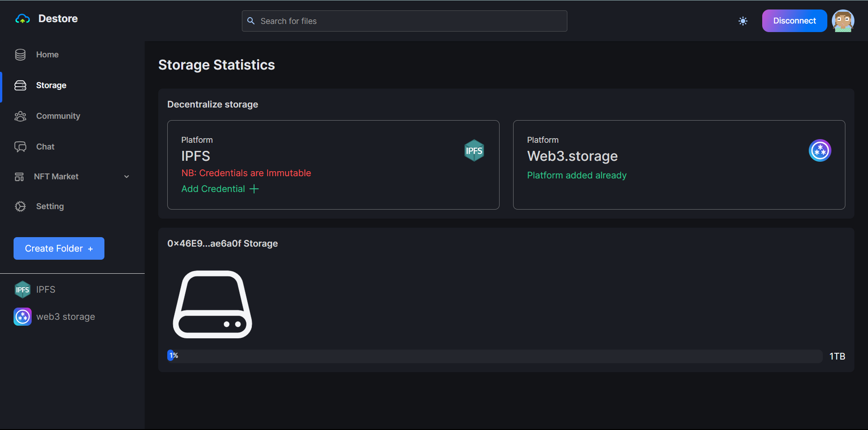Click the NFT Market store icon
The width and height of the screenshot is (868, 430).
point(19,177)
